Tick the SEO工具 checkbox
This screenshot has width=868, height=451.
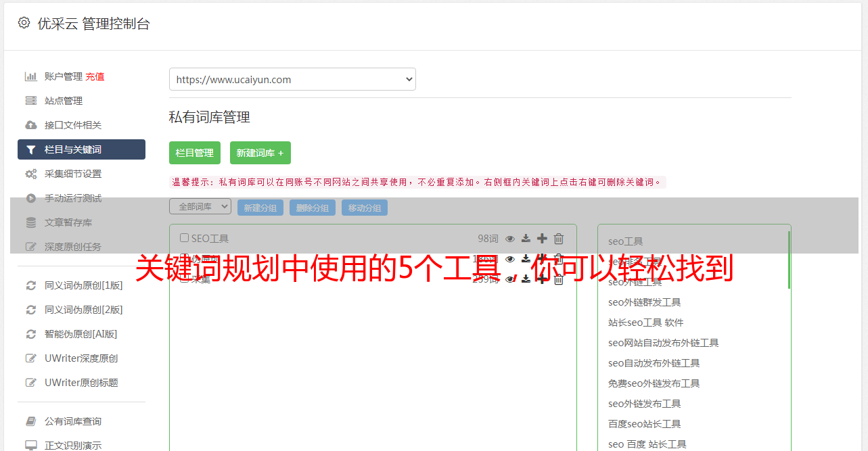[x=184, y=238]
